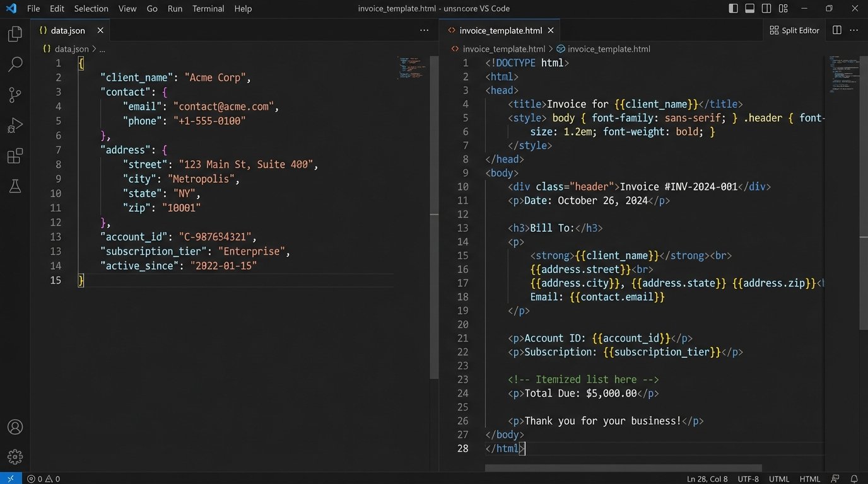Expand the data.json breadcrumb

coord(71,49)
